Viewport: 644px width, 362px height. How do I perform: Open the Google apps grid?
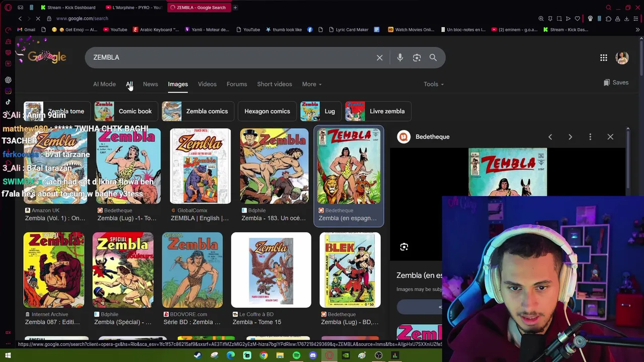click(603, 58)
